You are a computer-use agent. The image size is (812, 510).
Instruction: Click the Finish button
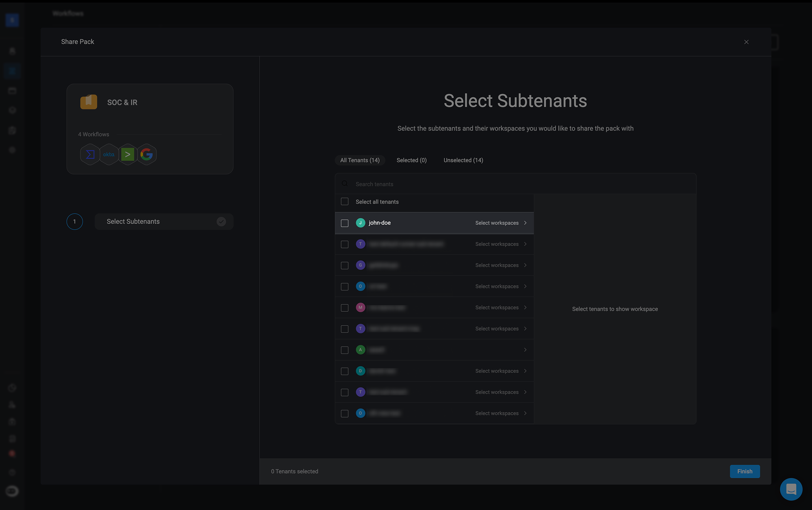click(x=745, y=471)
